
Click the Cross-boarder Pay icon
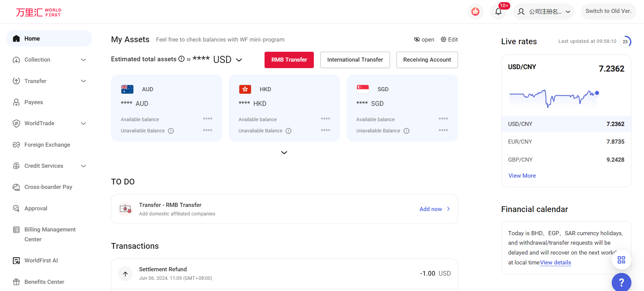tap(16, 187)
